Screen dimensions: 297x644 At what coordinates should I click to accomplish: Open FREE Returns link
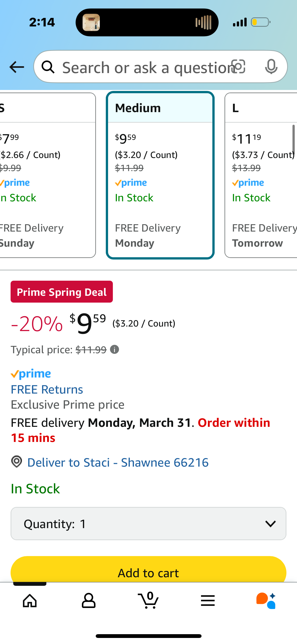47,390
